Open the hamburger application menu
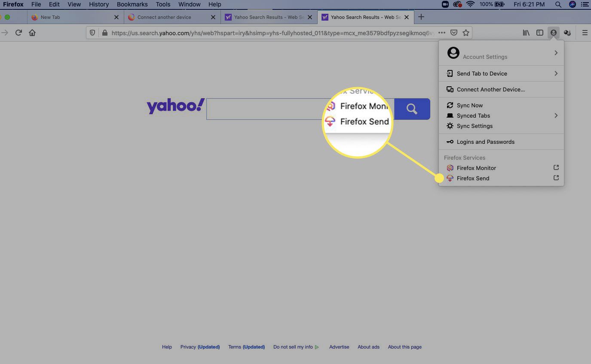591x364 pixels. [x=585, y=33]
